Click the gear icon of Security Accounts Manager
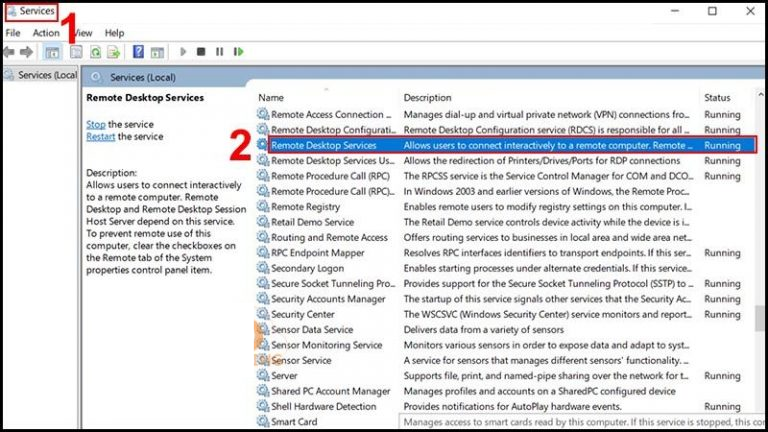768x432 pixels. 263,298
